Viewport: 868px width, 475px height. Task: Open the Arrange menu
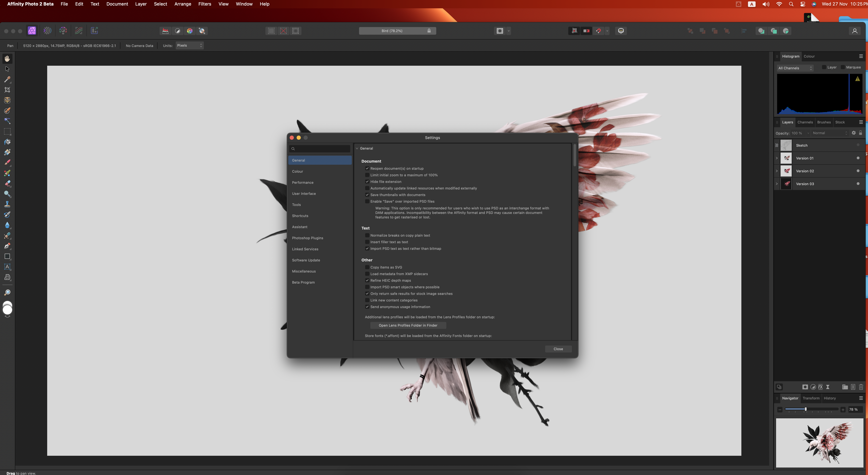[x=183, y=4]
